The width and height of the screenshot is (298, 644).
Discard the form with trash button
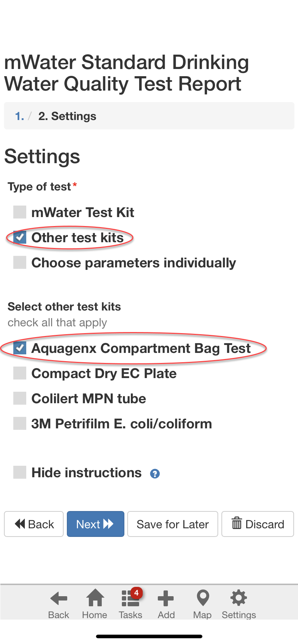coord(258,524)
